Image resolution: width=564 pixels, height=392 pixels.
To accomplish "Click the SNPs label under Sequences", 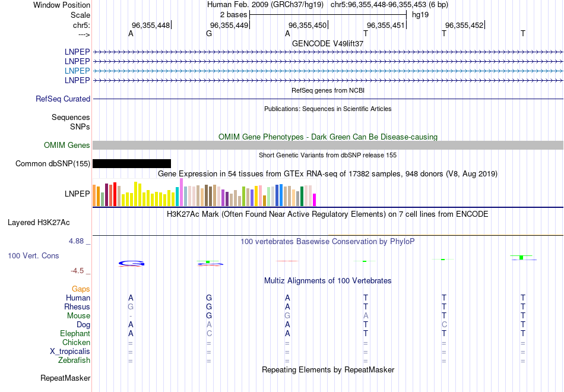I will (x=80, y=127).
